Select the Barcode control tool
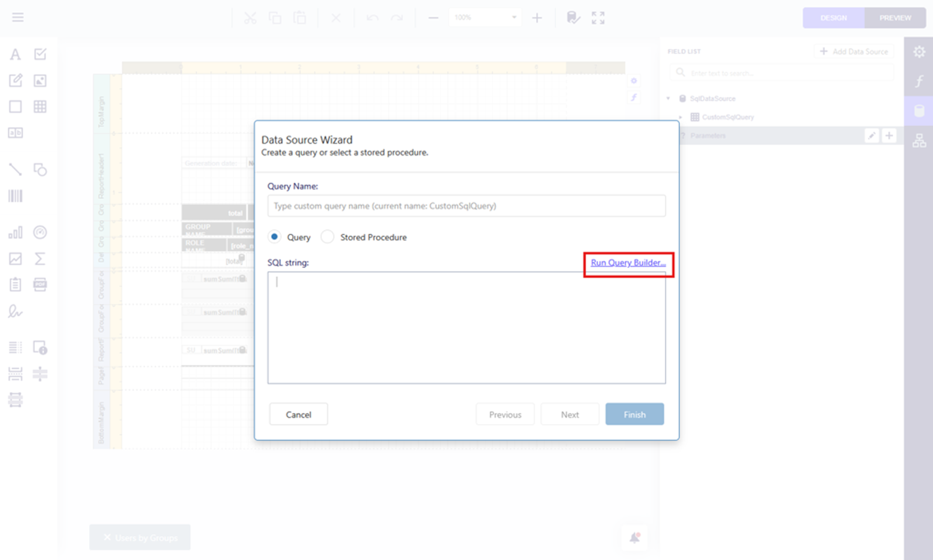The width and height of the screenshot is (933, 560). click(15, 196)
